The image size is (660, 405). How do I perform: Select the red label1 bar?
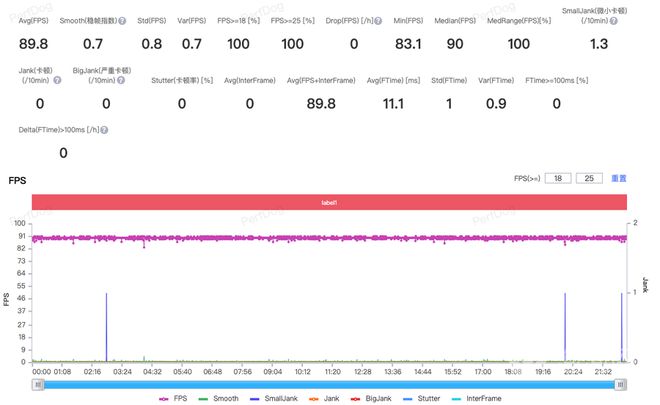pos(329,201)
